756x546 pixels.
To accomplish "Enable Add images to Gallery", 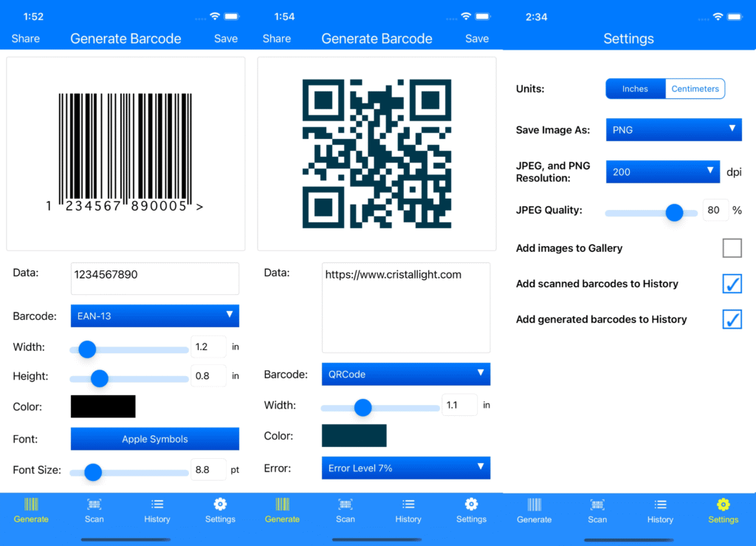I will click(732, 248).
